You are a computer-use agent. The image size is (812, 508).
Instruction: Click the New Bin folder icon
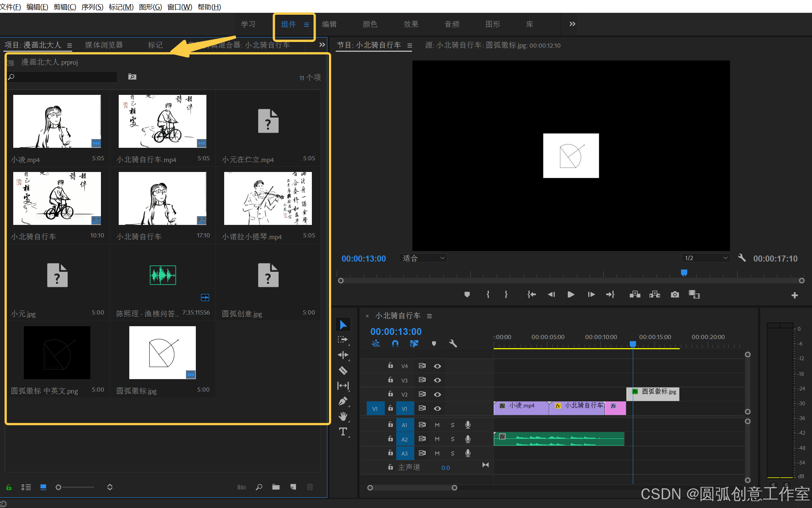[276, 487]
